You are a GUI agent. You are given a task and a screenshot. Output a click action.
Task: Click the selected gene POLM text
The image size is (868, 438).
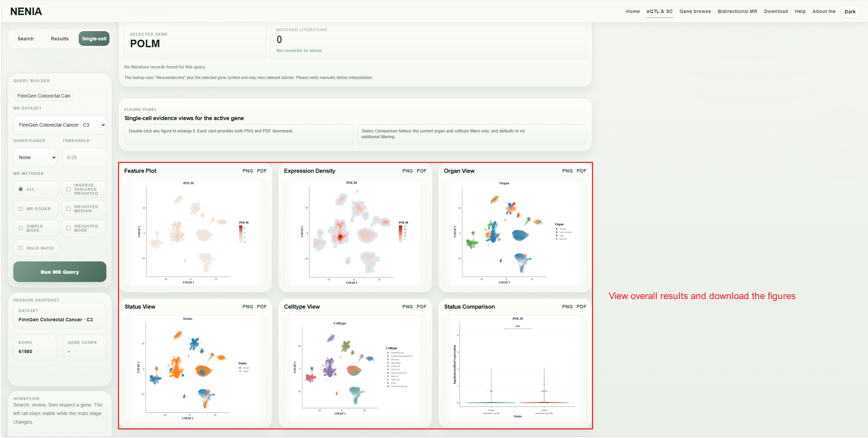(145, 44)
